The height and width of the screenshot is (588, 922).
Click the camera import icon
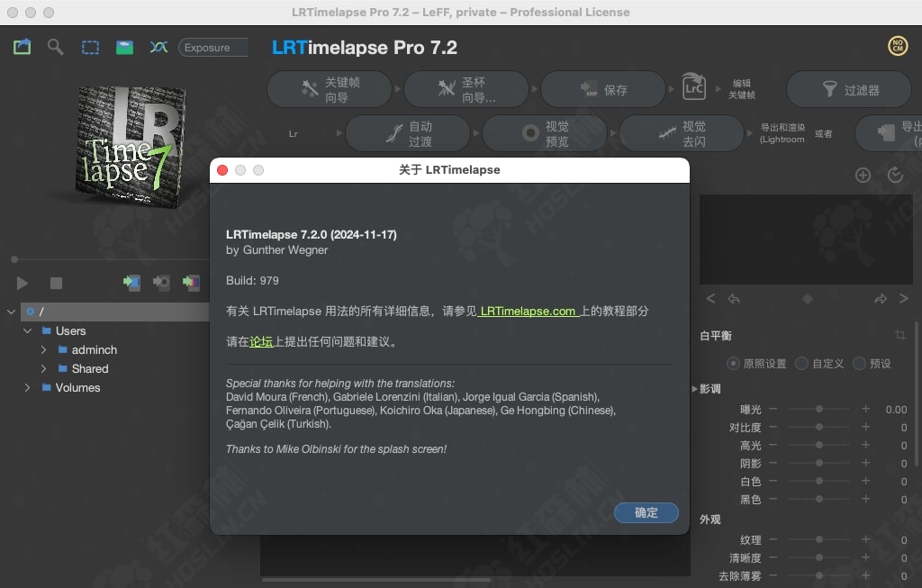click(x=161, y=283)
